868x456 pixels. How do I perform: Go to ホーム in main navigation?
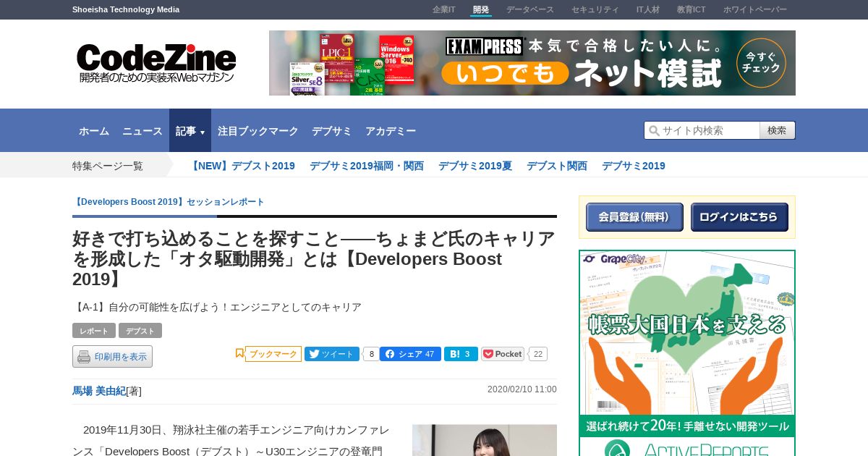[94, 131]
